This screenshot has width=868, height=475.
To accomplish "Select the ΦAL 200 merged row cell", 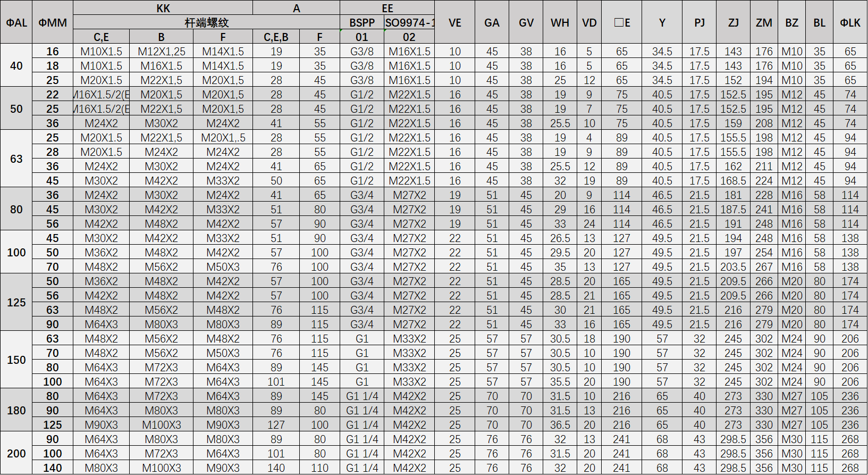I will (x=16, y=453).
